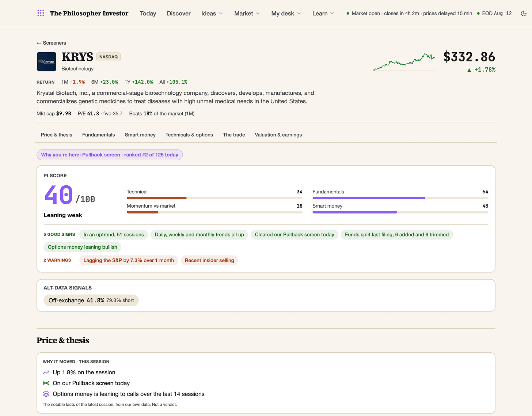532x416 pixels.
Task: Go to the Discover page
Action: pyautogui.click(x=179, y=14)
